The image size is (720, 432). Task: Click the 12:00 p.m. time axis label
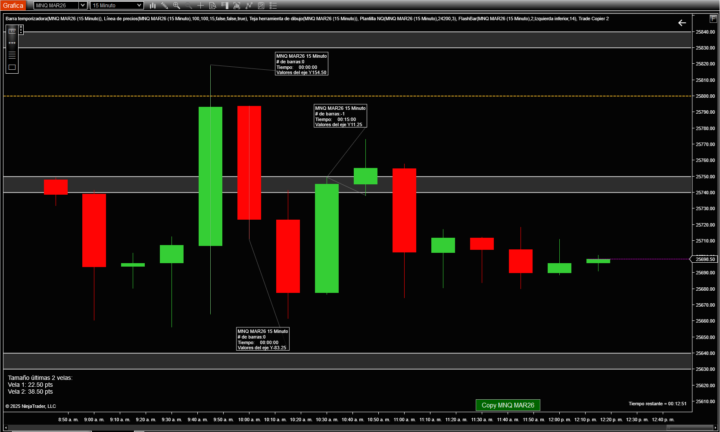(559, 420)
